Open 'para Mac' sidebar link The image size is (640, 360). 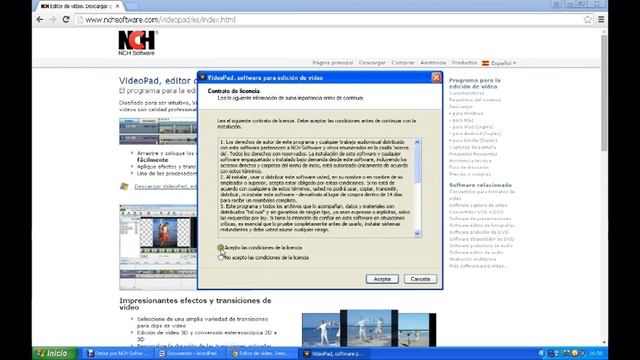point(462,120)
